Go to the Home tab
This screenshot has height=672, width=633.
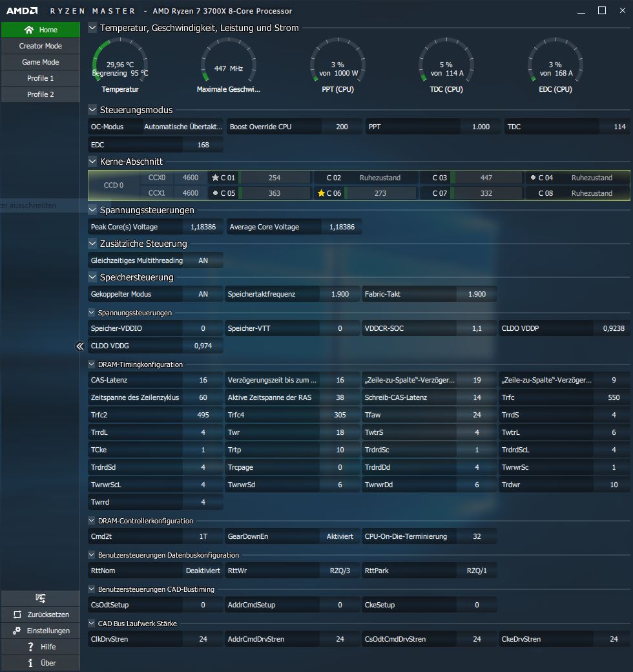(x=40, y=30)
